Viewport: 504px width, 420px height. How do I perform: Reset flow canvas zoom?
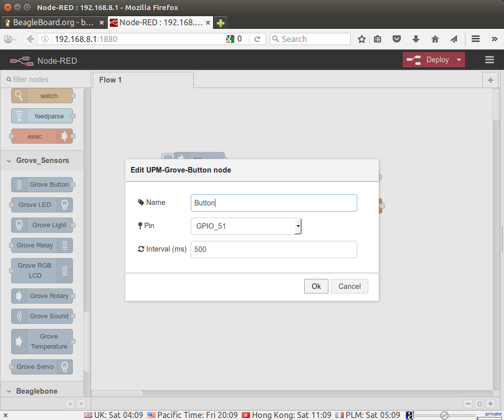point(479,404)
